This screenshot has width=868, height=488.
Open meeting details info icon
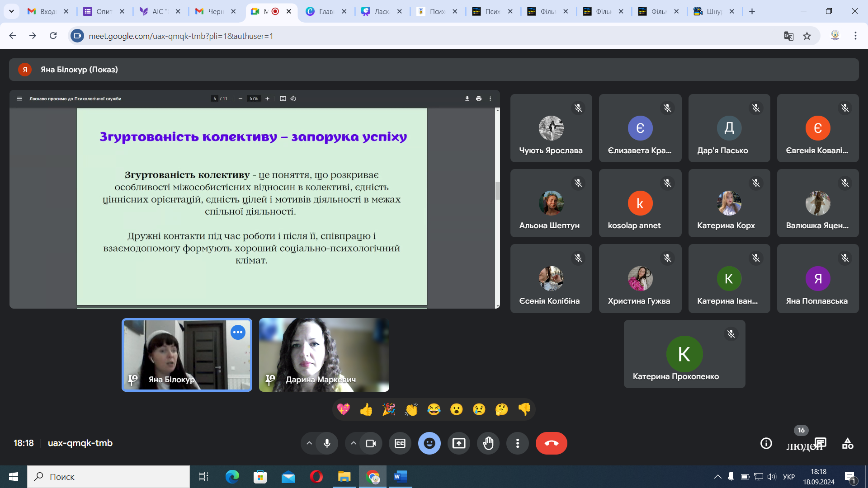[x=766, y=443]
